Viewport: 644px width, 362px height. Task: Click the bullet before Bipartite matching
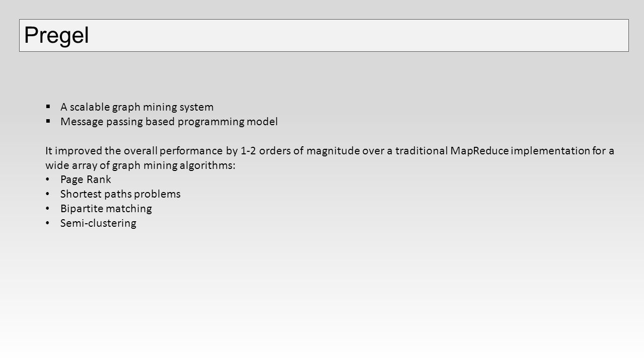47,209
